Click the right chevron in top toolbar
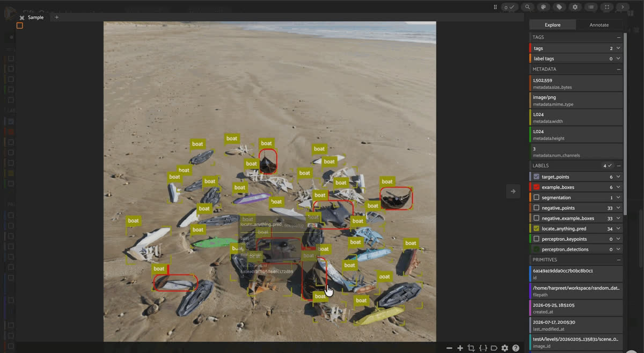Screen dimensions: 644x353 point(623,7)
